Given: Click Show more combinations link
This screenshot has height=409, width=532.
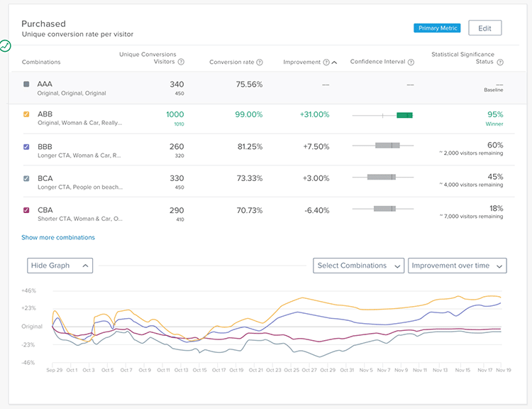Looking at the screenshot, I should coord(58,238).
